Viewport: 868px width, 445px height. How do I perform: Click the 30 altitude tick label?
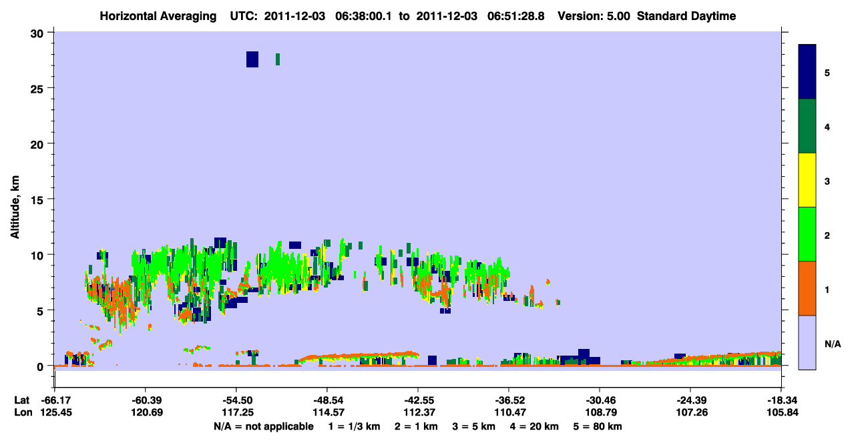tap(38, 33)
